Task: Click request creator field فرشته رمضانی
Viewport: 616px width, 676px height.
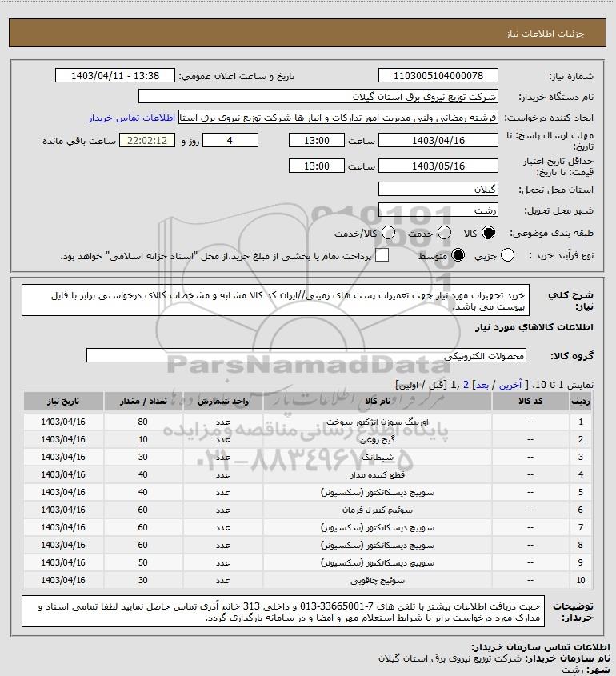Action: click(x=338, y=118)
